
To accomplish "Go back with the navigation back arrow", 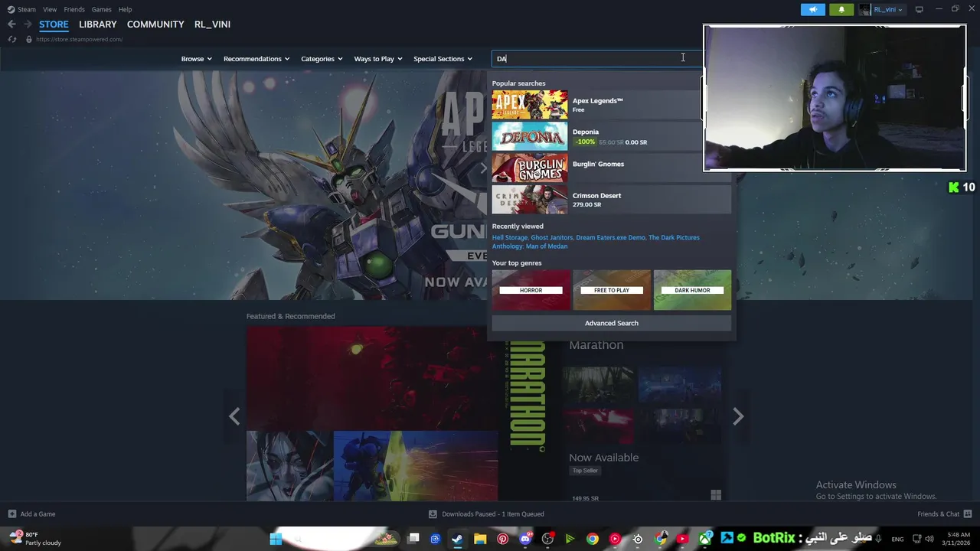I will pyautogui.click(x=11, y=24).
